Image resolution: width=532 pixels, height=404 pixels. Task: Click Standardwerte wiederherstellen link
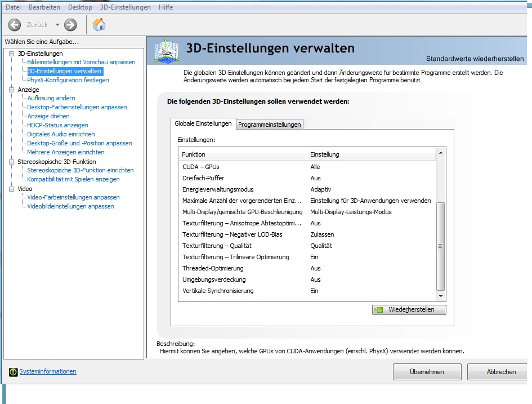475,59
